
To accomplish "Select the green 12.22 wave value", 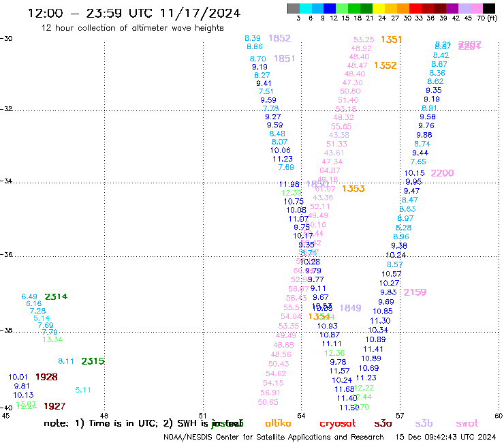I will (x=364, y=388).
